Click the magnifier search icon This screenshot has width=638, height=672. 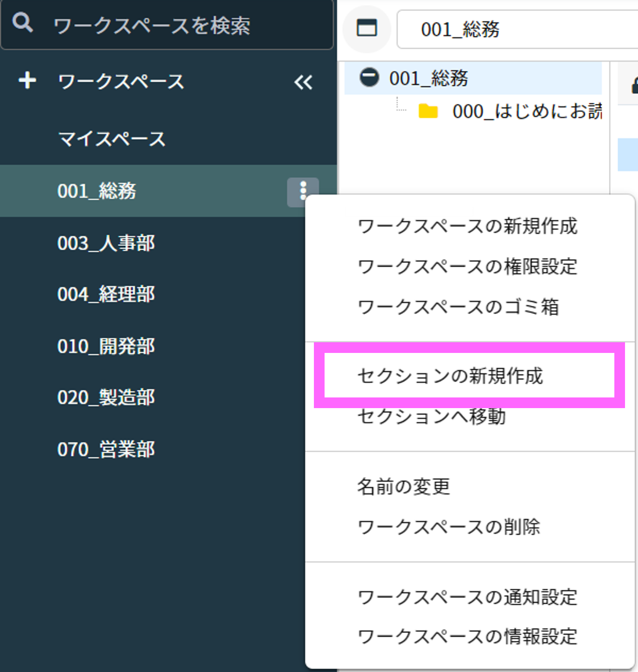click(22, 23)
